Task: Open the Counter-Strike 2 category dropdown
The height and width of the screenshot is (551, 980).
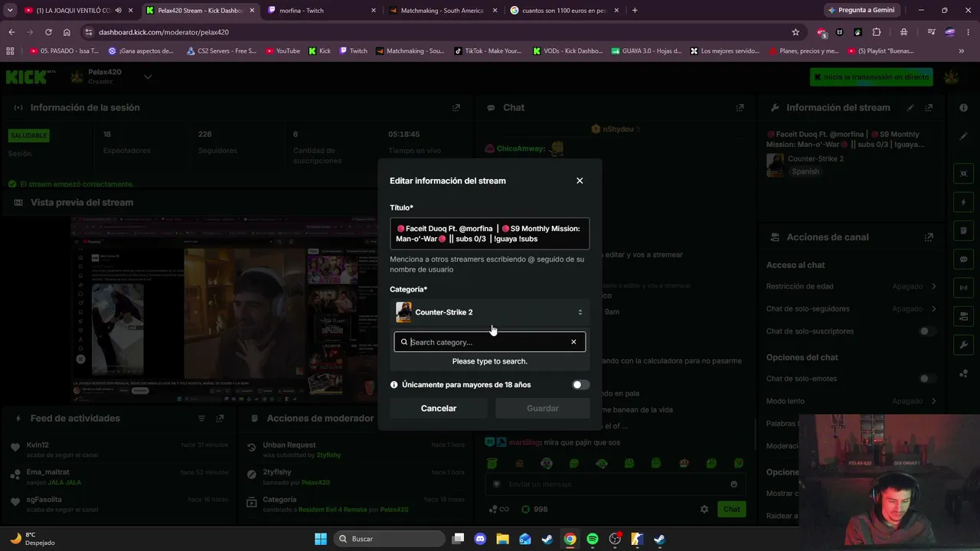Action: click(490, 312)
